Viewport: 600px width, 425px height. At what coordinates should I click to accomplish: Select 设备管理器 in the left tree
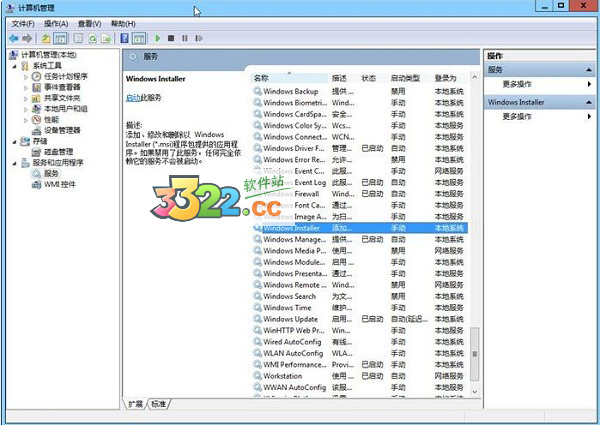(62, 130)
